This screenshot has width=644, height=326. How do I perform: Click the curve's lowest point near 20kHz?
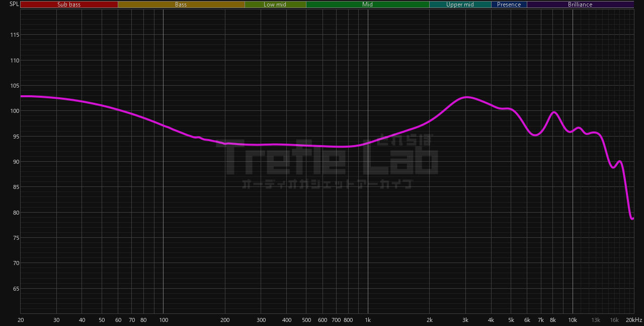pyautogui.click(x=632, y=219)
